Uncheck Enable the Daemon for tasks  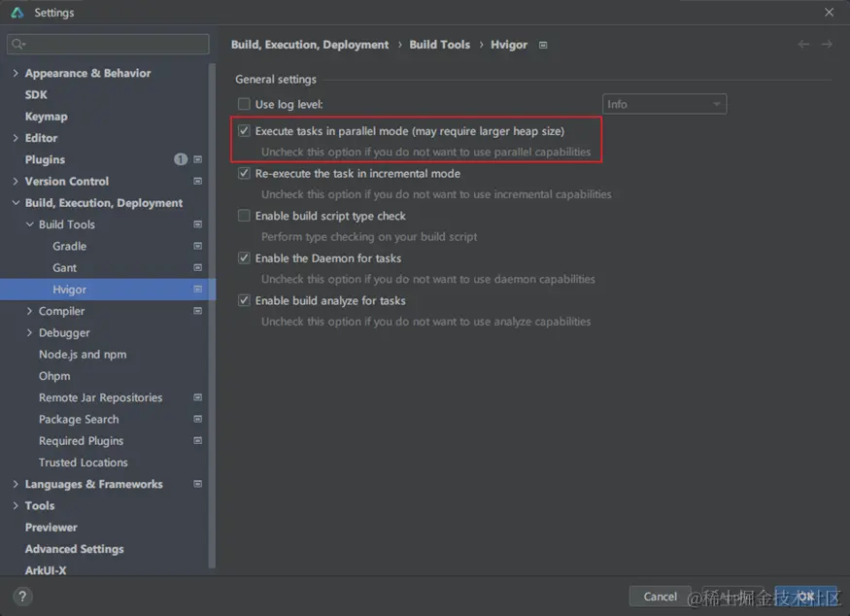coord(244,258)
